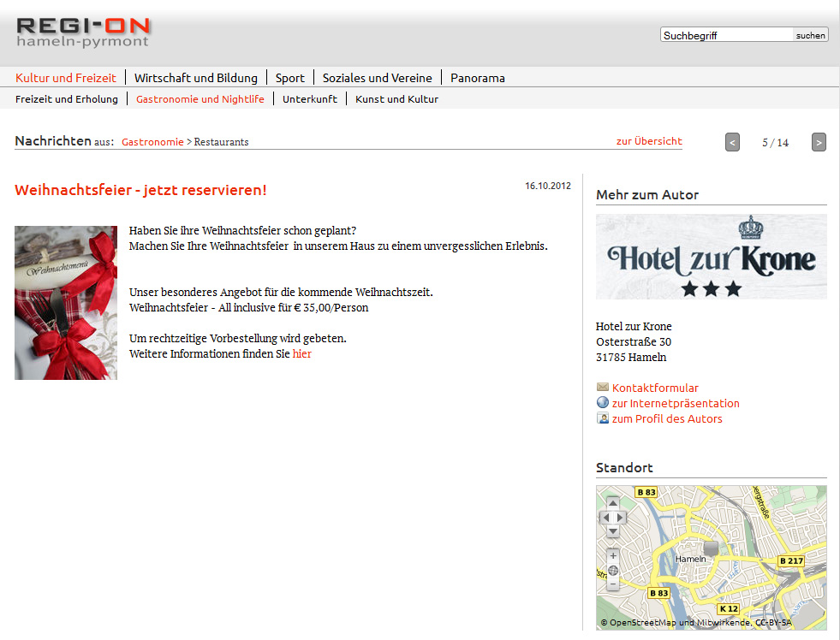The height and width of the screenshot is (640, 840).
Task: Click the Hotel zur Krone logo
Action: pos(712,257)
